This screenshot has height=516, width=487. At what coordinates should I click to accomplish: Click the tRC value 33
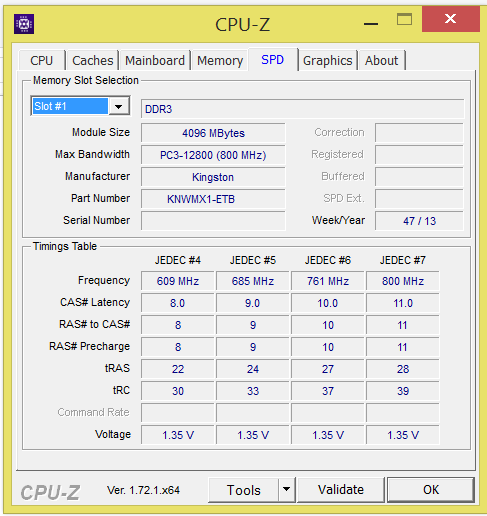click(253, 391)
